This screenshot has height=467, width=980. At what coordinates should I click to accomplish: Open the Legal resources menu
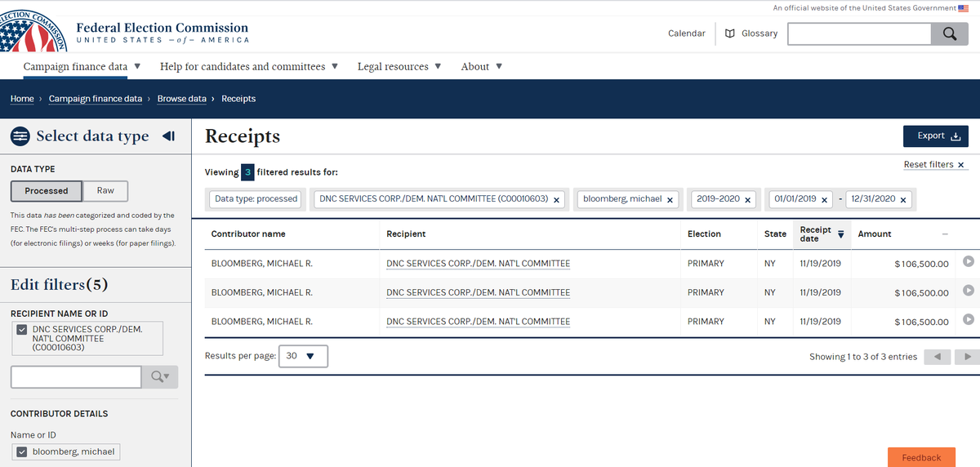tap(399, 66)
